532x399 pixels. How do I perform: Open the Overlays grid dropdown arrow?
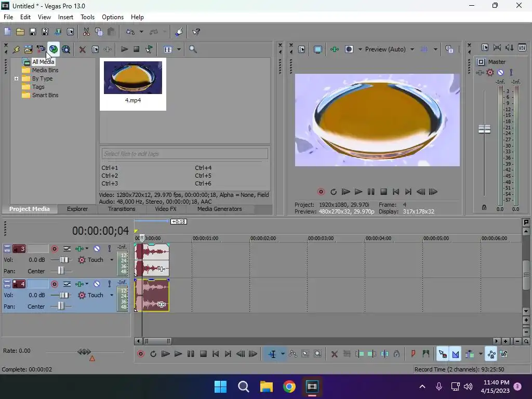point(435,49)
